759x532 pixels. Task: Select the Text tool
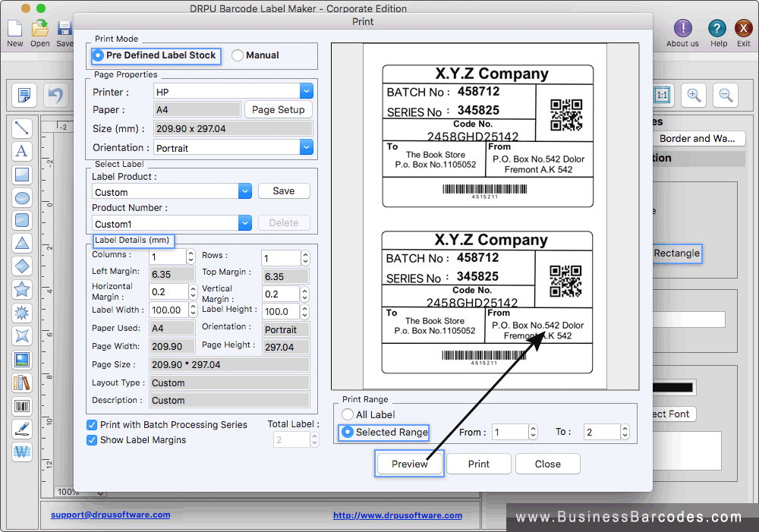[x=22, y=152]
